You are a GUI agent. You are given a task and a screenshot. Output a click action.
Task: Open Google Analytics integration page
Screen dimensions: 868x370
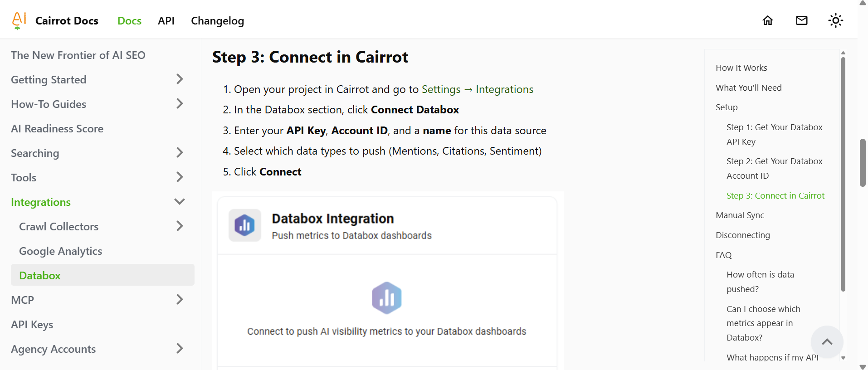point(60,251)
